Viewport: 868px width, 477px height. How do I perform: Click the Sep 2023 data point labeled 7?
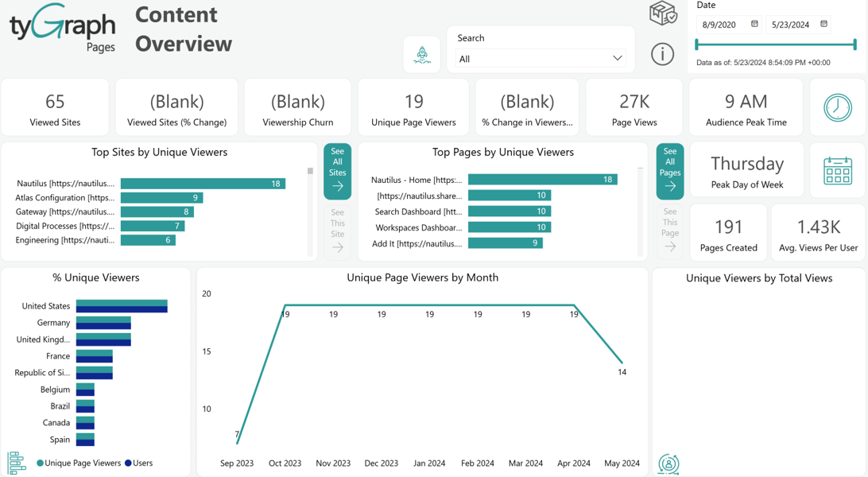coord(237,443)
